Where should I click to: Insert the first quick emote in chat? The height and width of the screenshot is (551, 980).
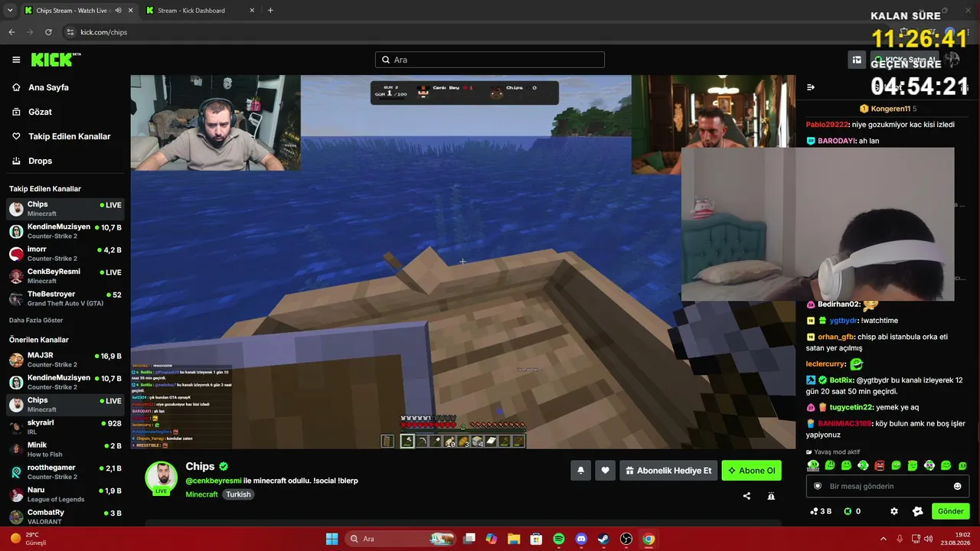click(813, 465)
